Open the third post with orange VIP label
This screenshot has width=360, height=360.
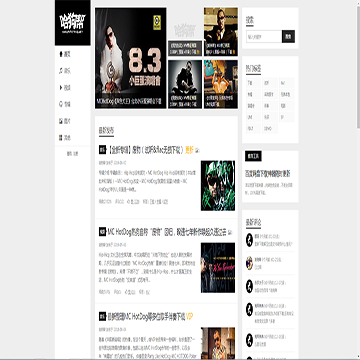coord(146,316)
